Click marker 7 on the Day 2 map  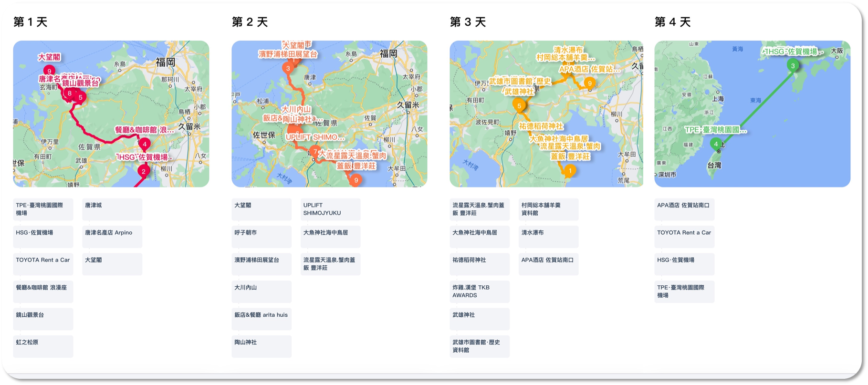pos(315,152)
